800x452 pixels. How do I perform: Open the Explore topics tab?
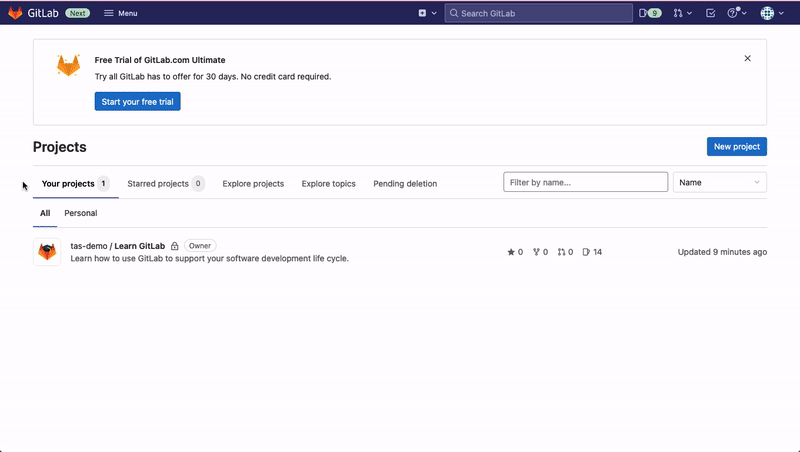329,184
